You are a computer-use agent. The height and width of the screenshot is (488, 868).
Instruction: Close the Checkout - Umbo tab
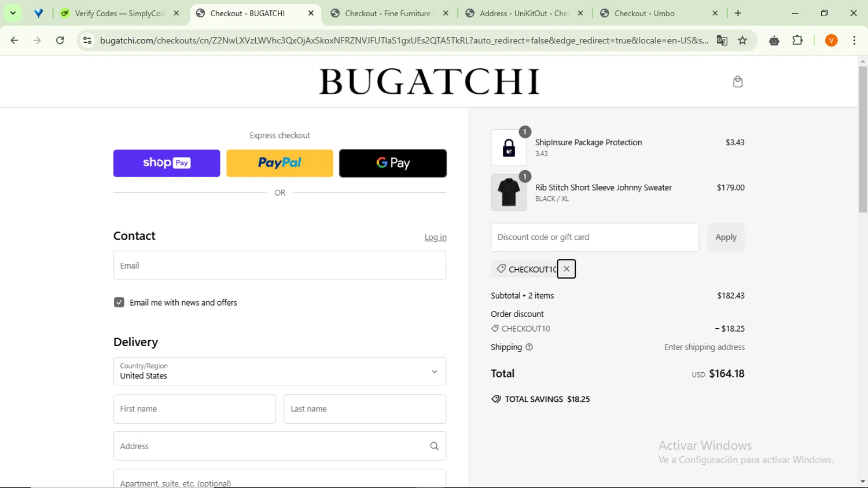click(x=715, y=13)
